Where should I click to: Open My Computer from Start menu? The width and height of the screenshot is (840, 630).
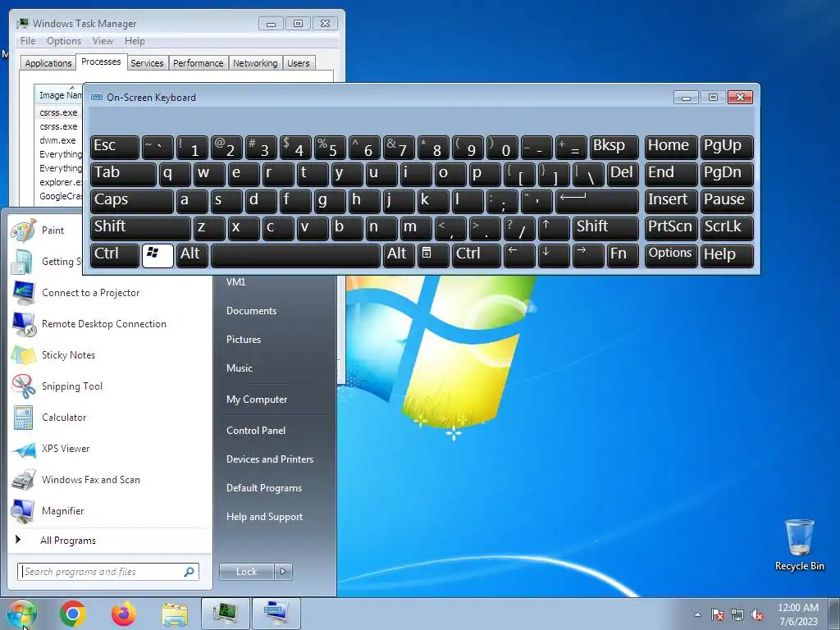coord(257,399)
